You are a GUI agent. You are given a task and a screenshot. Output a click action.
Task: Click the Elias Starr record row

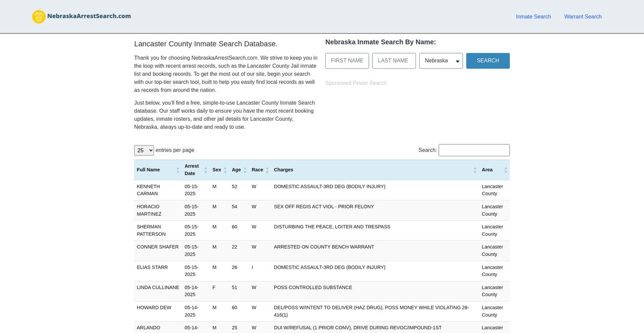click(x=322, y=271)
